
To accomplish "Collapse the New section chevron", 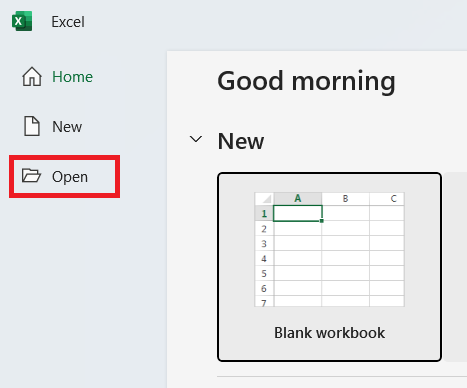I will pyautogui.click(x=196, y=139).
